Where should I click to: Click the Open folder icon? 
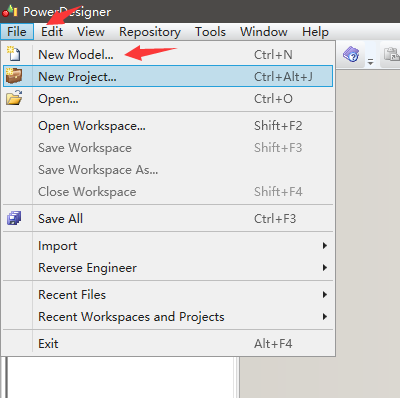(14, 98)
